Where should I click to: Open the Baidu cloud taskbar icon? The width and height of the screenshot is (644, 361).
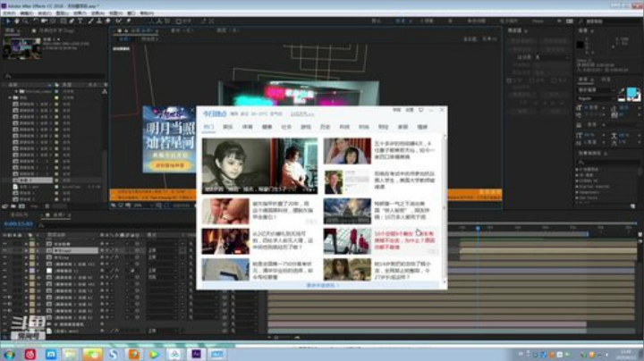click(174, 354)
